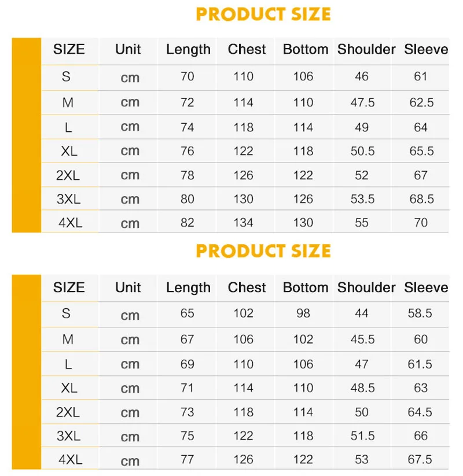Click the Chest header in bottom table

click(x=247, y=287)
